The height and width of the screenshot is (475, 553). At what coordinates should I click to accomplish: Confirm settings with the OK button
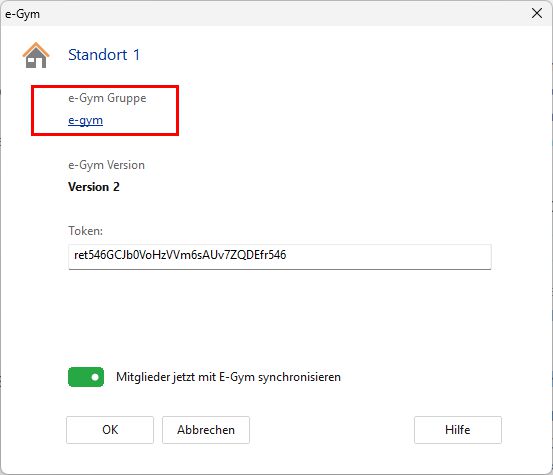click(110, 430)
